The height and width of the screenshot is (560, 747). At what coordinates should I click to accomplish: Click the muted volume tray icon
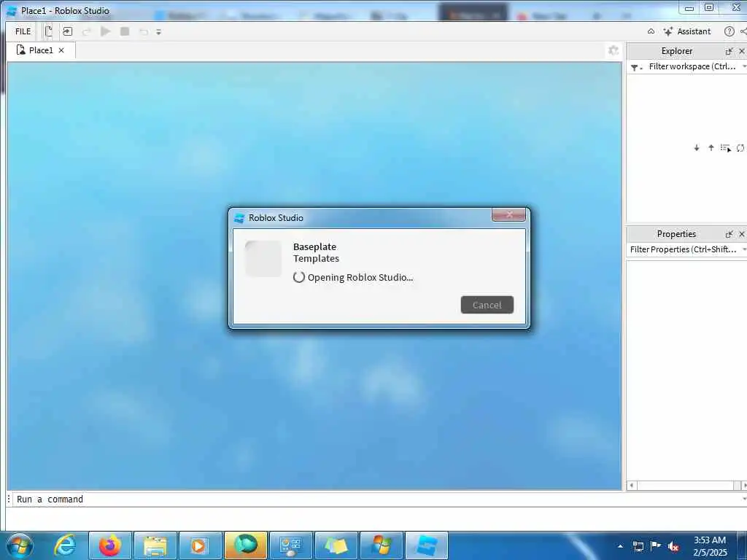(x=673, y=547)
